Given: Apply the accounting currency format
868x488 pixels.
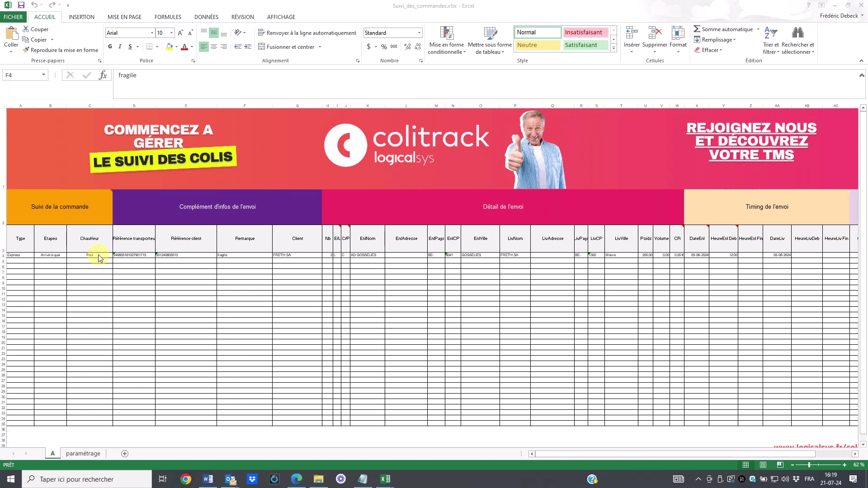Looking at the screenshot, I should tap(369, 47).
